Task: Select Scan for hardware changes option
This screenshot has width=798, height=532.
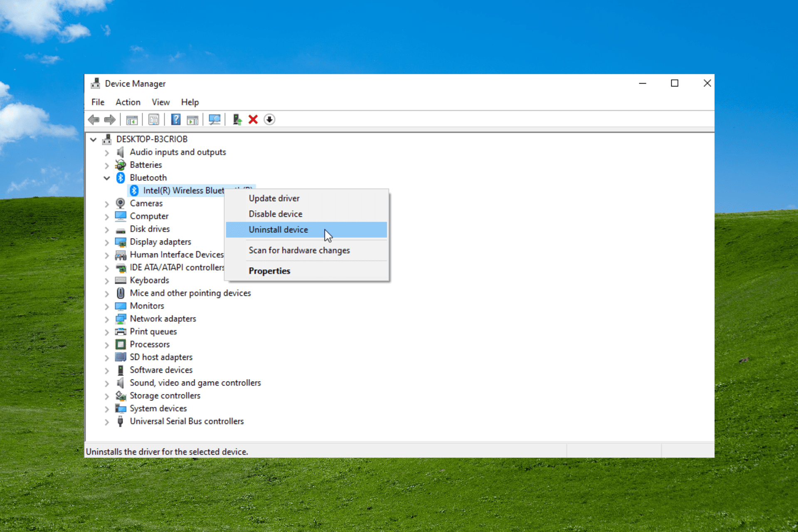Action: [x=299, y=250]
